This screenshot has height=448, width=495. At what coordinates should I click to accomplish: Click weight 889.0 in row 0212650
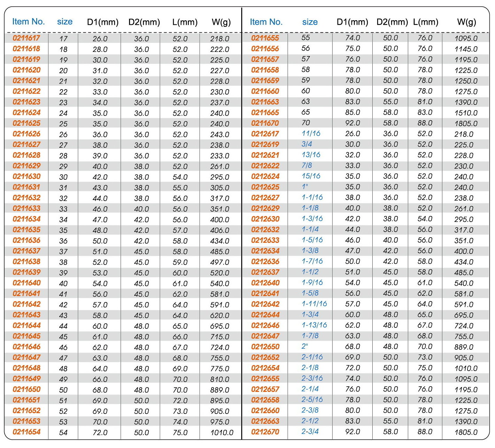point(464,347)
